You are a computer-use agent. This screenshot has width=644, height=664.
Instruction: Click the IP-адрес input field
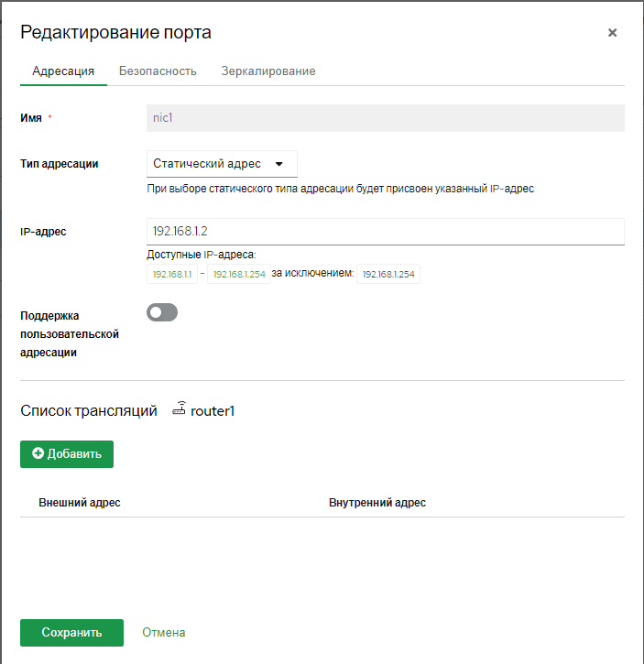386,231
